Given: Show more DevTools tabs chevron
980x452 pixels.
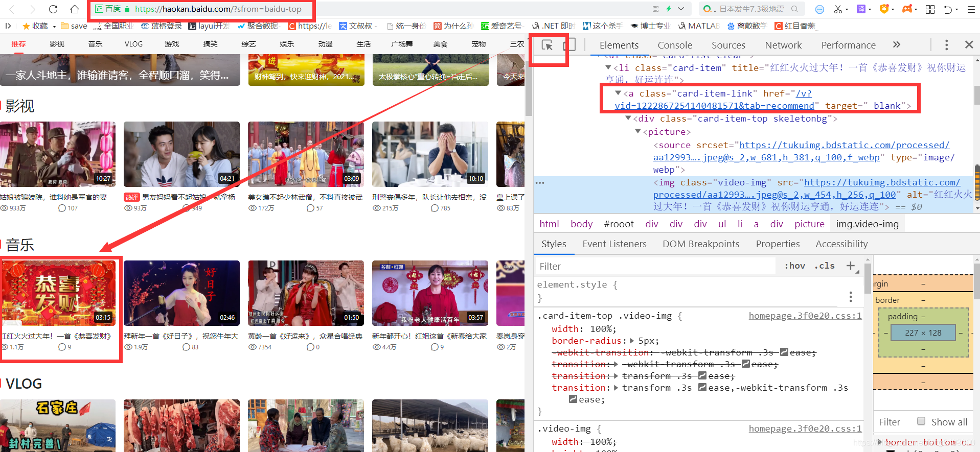Looking at the screenshot, I should point(897,45).
